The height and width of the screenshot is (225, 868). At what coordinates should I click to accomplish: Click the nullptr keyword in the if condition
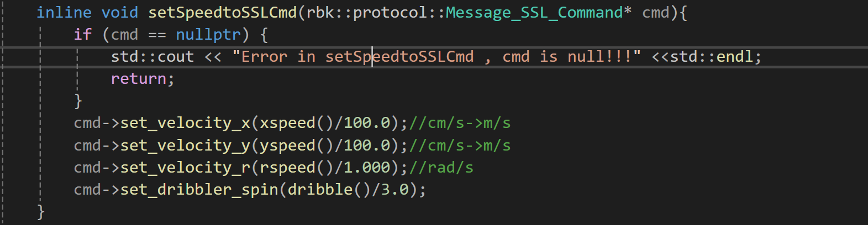208,35
